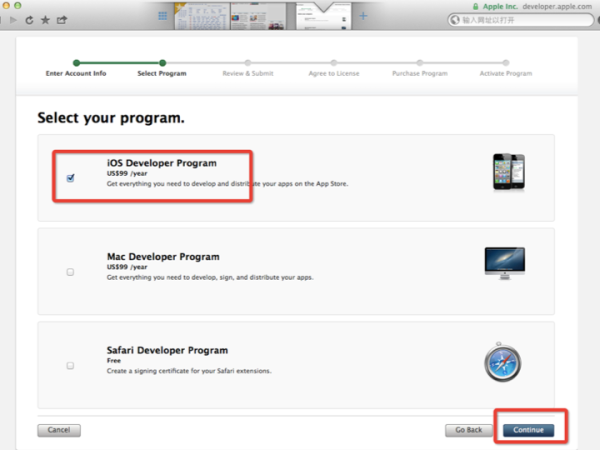Click the Cancel button

tap(59, 430)
